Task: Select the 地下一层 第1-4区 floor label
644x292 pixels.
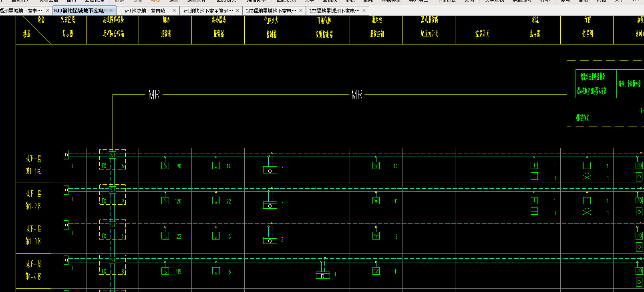Action: click(x=34, y=270)
